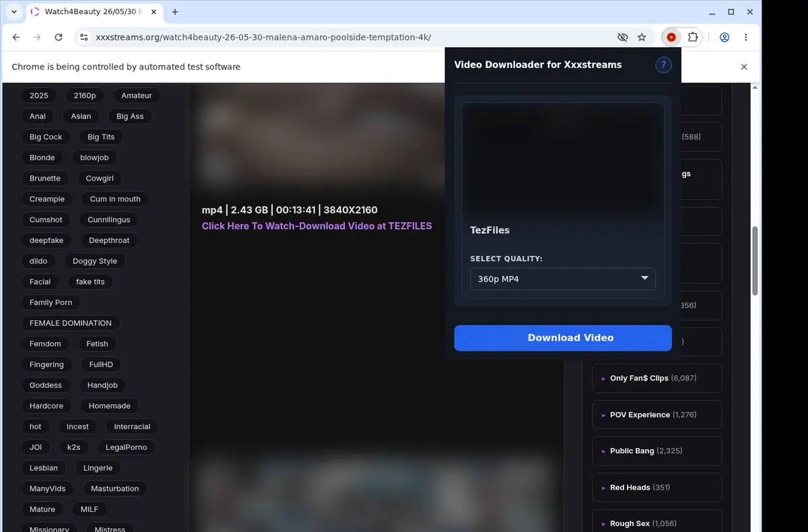Open a new tab with the plus icon

coord(175,11)
